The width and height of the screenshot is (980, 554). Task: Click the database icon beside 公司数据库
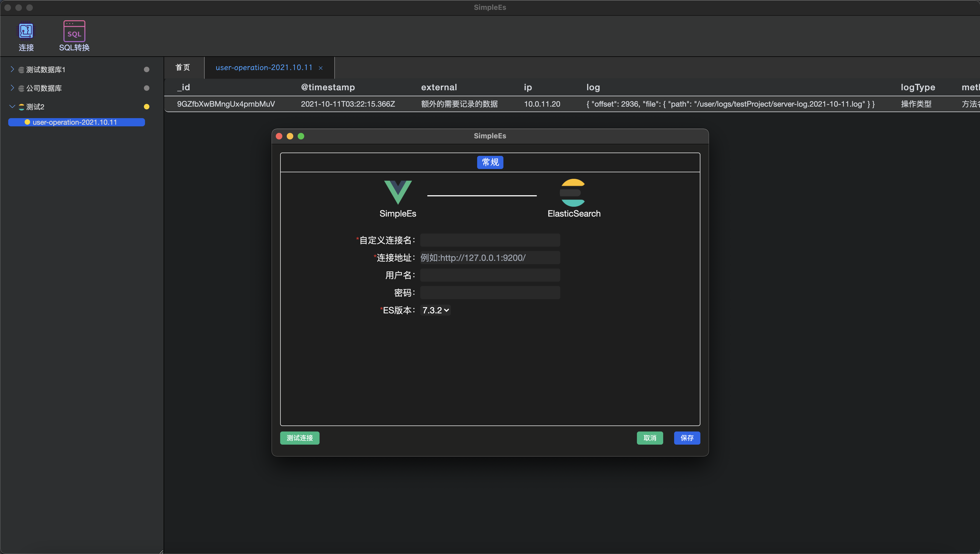click(21, 88)
